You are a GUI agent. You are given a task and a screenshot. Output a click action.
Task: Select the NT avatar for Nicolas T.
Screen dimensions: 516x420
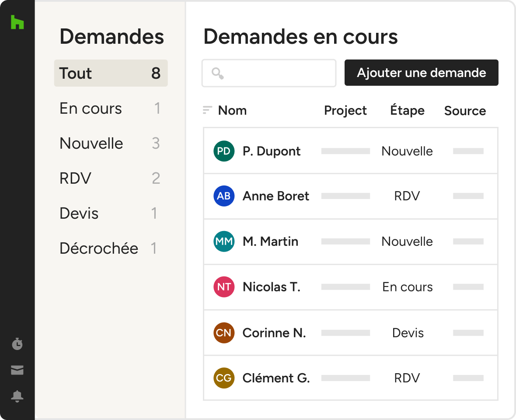[x=224, y=287]
